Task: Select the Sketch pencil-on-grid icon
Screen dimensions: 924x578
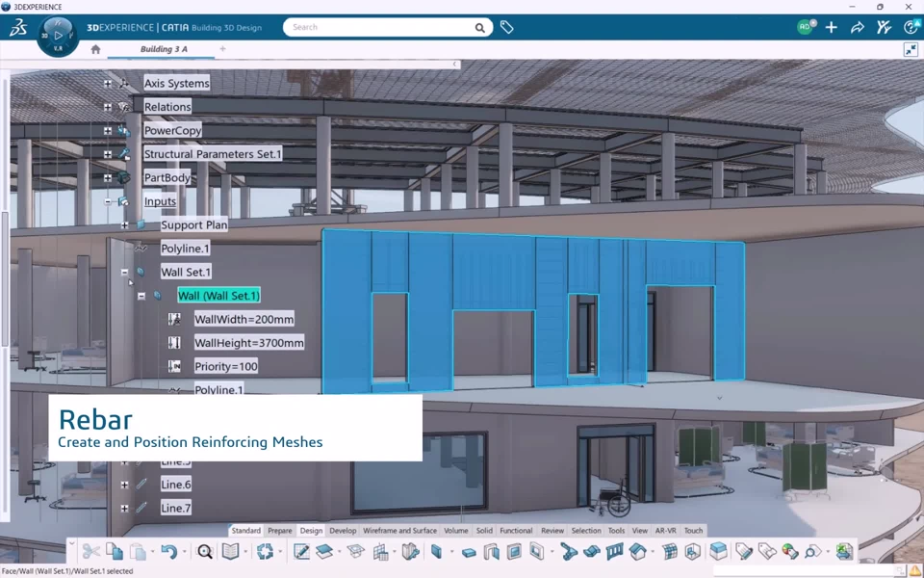Action: (301, 551)
